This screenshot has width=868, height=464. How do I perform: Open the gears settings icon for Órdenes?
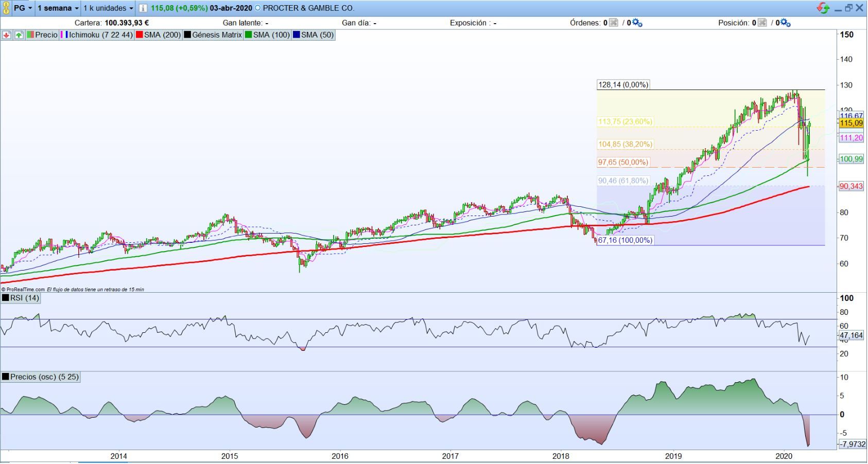pyautogui.click(x=637, y=23)
